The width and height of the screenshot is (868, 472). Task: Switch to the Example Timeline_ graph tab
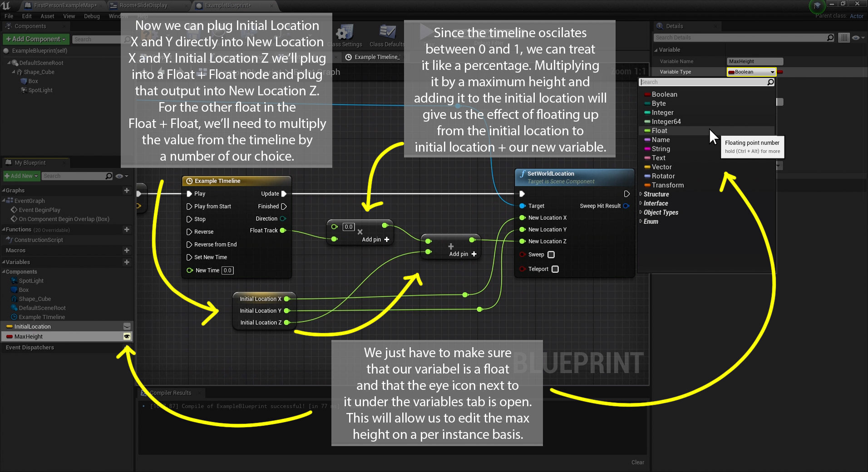373,57
